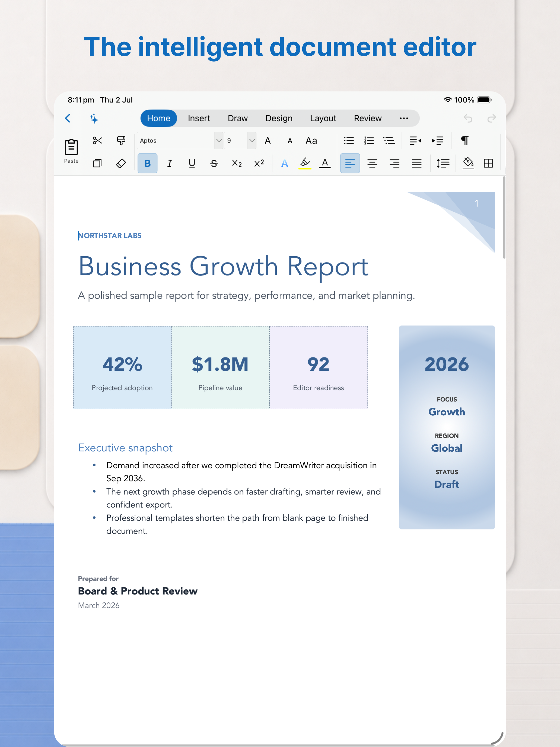This screenshot has width=560, height=747.
Task: Open the Draw tab
Action: pos(238,118)
